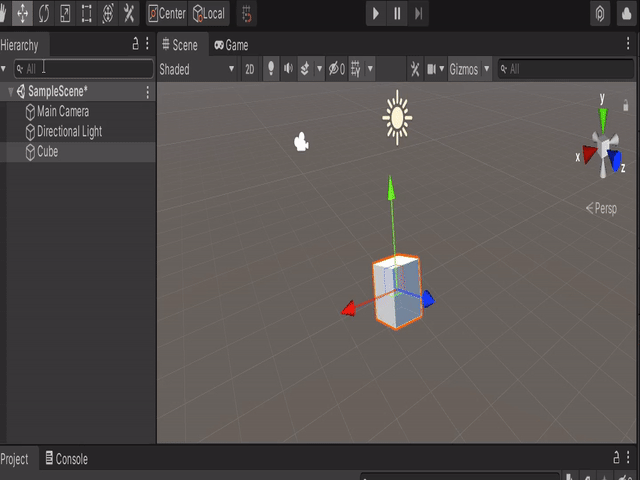Screen dimensions: 640x480
Task: Open SampleScene context menu dots
Action: click(147, 92)
